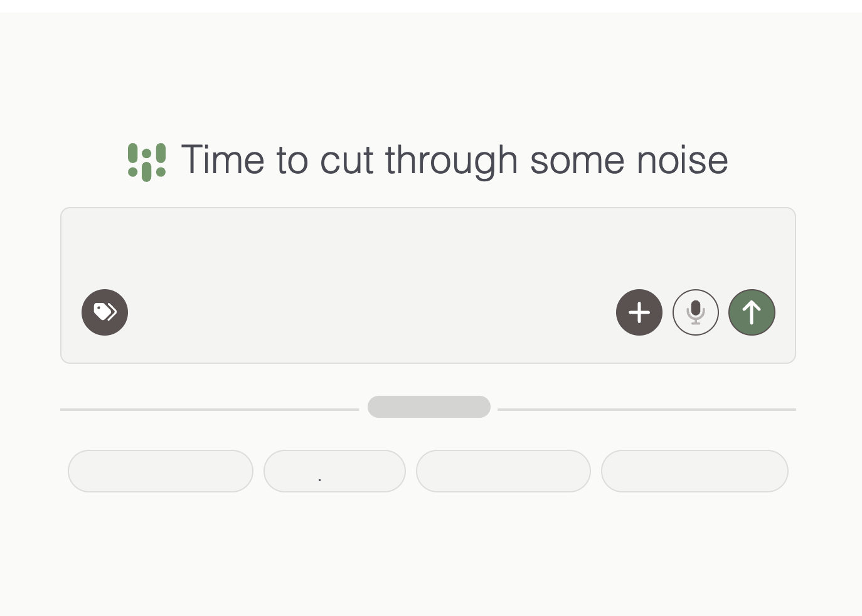Screen dimensions: 862x616
Task: Select the first empty suggestion pill
Action: pos(161,471)
